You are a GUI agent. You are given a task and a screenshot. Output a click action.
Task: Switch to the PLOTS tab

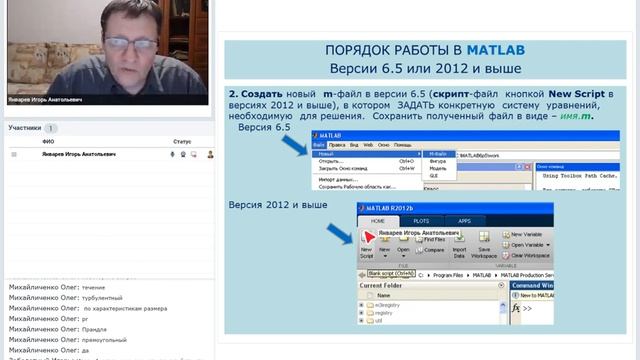tap(421, 221)
